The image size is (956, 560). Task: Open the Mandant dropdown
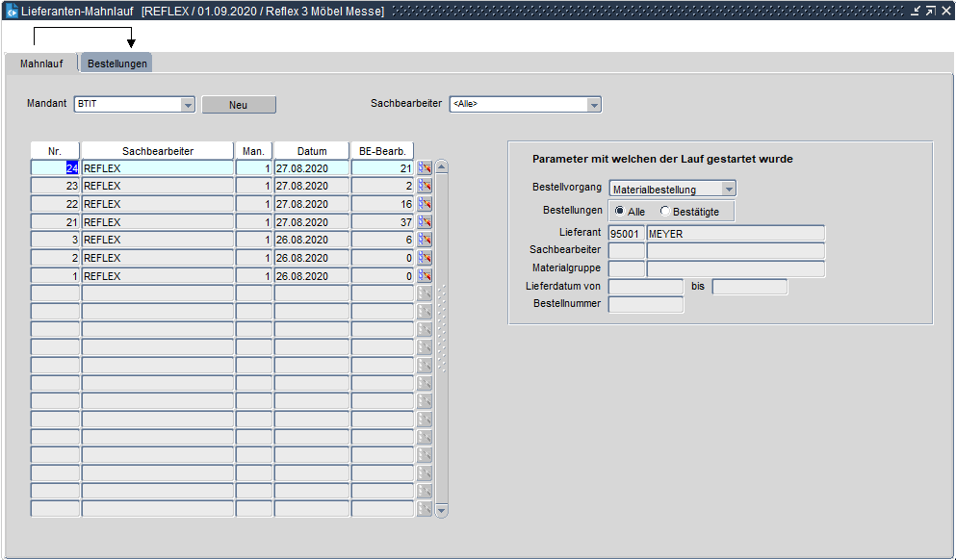(x=188, y=105)
